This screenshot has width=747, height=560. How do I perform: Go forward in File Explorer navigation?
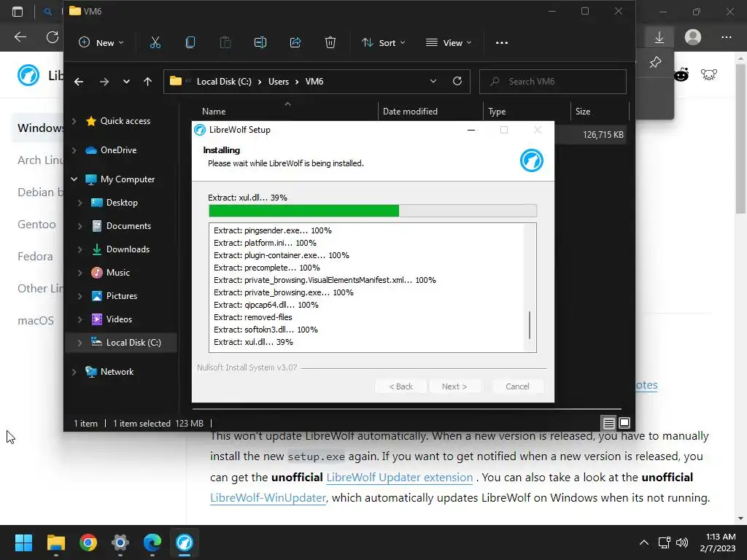104,82
